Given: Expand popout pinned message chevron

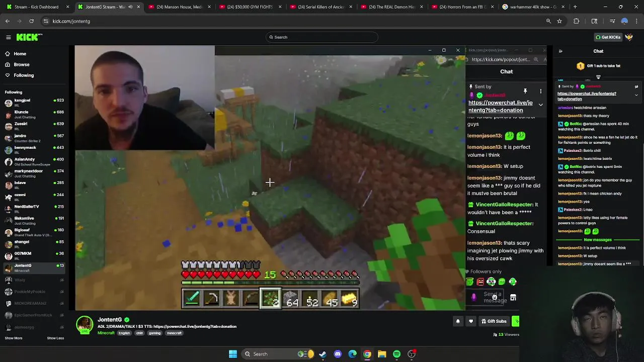Looking at the screenshot, I should pos(540,105).
